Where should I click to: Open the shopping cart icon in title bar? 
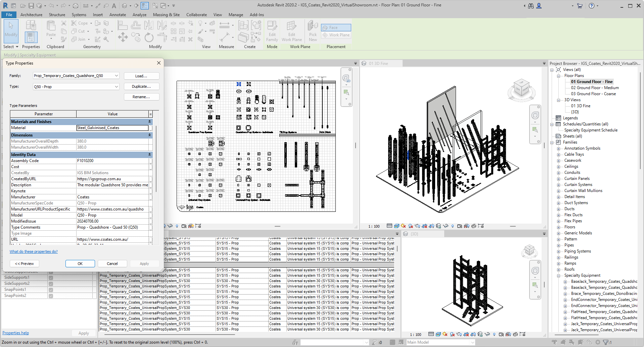pos(580,6)
